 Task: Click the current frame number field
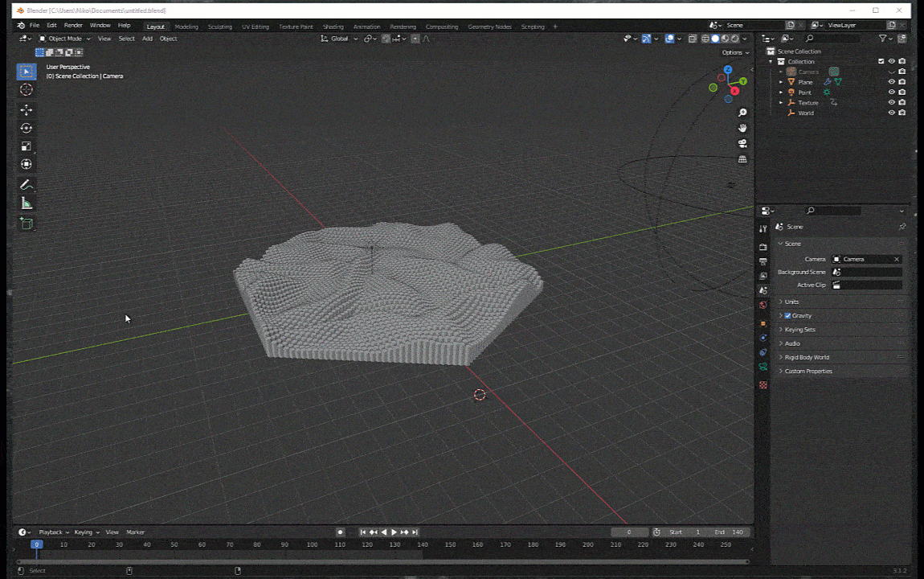tap(629, 532)
